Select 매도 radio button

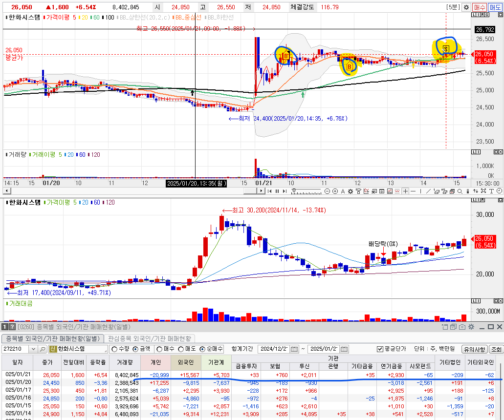181,349
